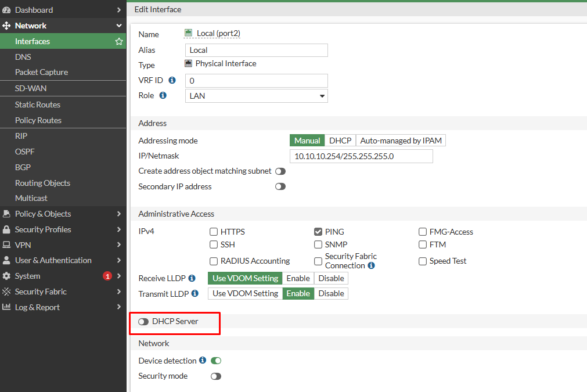Expand the System menu chevron
This screenshot has width=587, height=392.
[119, 276]
